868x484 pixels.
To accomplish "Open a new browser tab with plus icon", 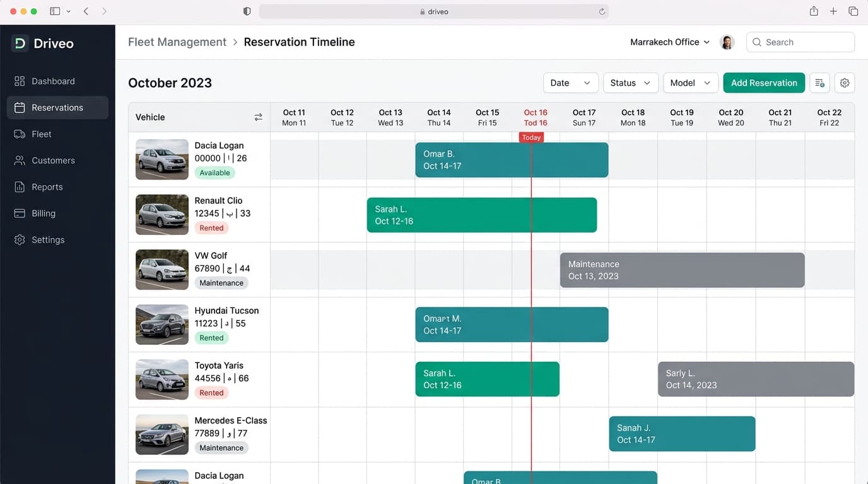I will [x=833, y=11].
